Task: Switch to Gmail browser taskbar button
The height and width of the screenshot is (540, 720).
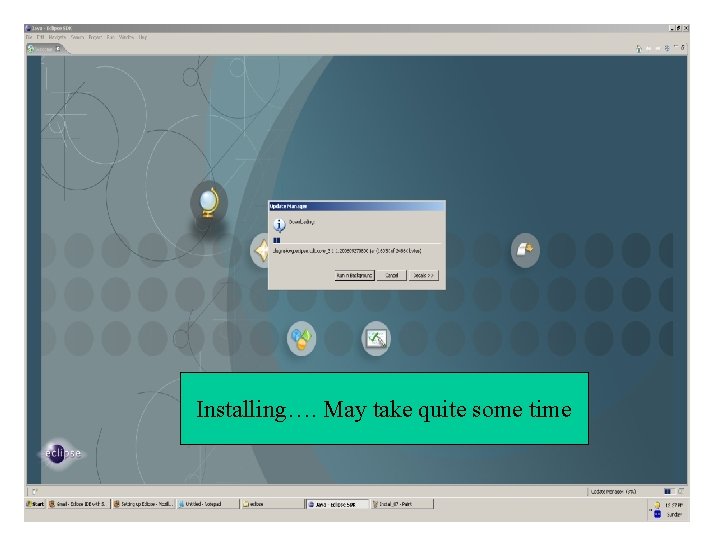Action: [x=79, y=504]
